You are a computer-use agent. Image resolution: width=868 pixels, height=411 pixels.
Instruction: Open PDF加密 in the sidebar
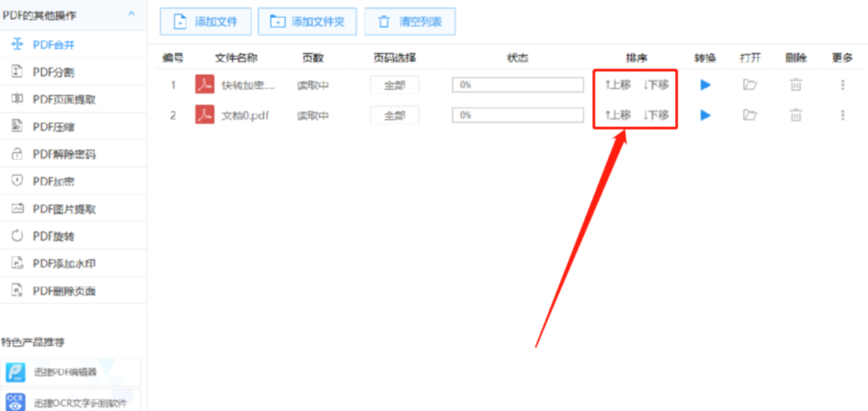(x=73, y=182)
